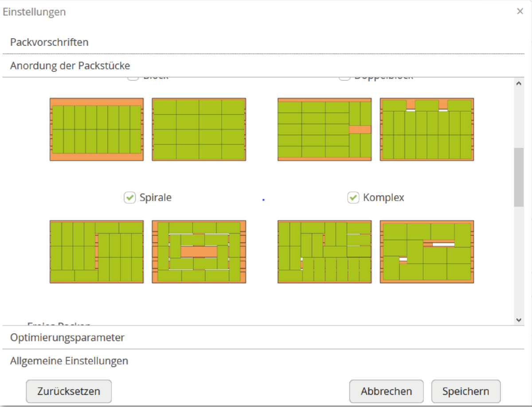Click the first Komplex pattern preview
The width and height of the screenshot is (532, 407).
(x=325, y=251)
